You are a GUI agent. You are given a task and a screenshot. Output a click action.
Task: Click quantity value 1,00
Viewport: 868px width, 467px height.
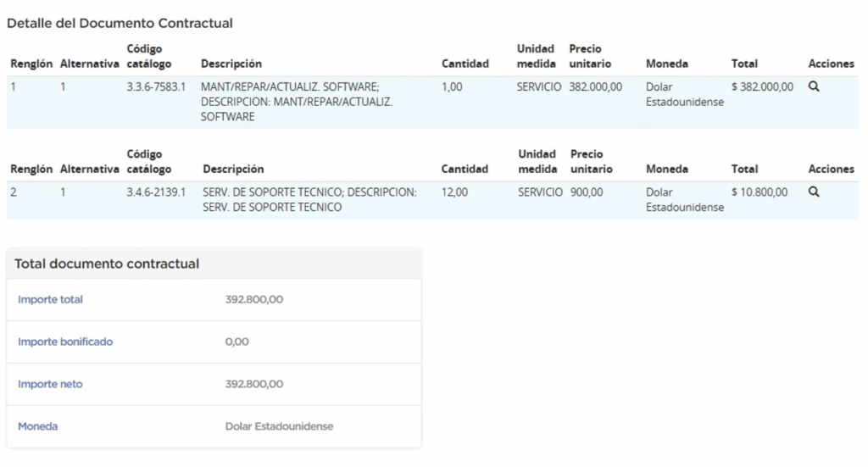(452, 86)
